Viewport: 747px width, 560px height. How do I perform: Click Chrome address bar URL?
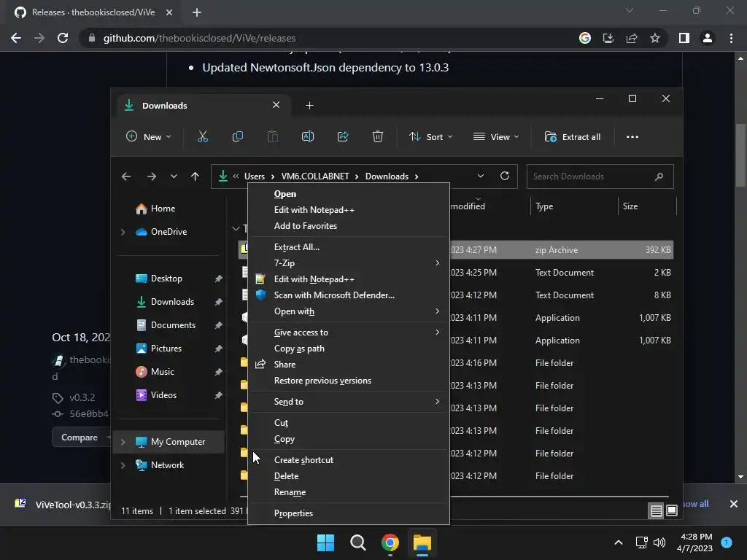(x=199, y=38)
